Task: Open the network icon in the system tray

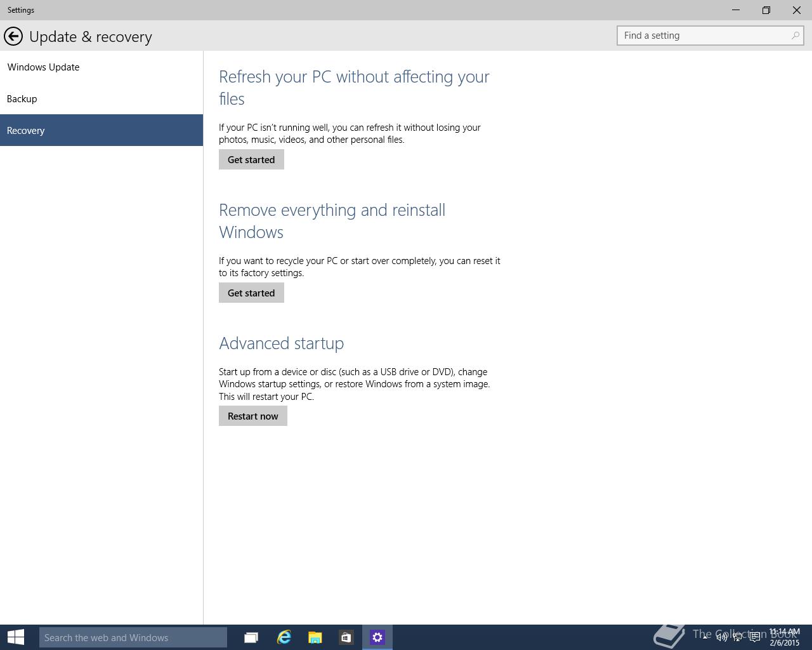Action: click(738, 637)
